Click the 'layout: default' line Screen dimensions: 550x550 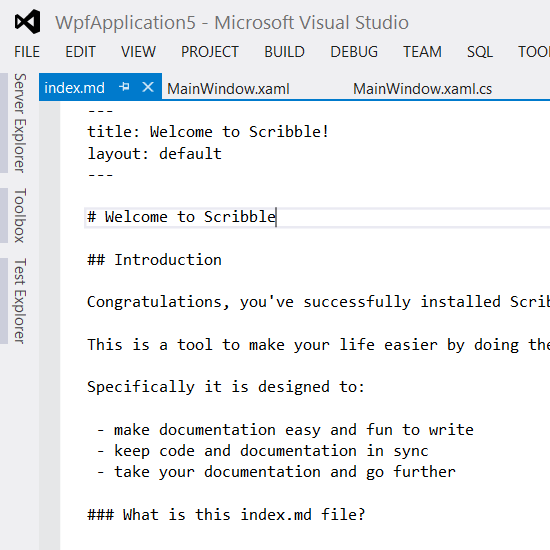pos(154,154)
